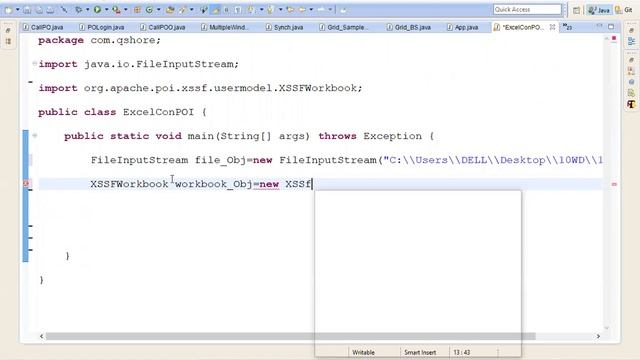The height and width of the screenshot is (360, 640).
Task: Click the Run External Tools icon
Action: [117, 10]
